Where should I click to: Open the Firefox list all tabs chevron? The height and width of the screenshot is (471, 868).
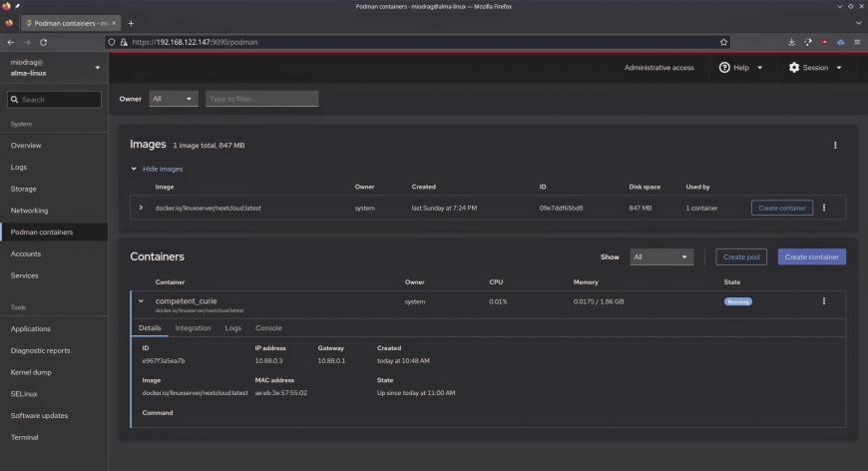(x=859, y=23)
